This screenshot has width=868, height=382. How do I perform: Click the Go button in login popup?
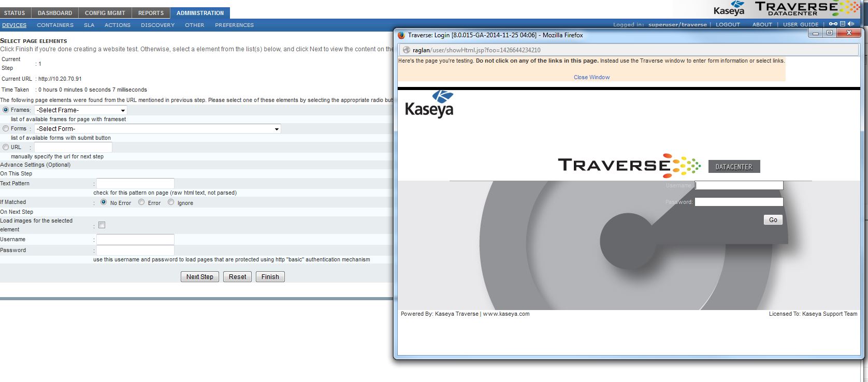pos(773,220)
